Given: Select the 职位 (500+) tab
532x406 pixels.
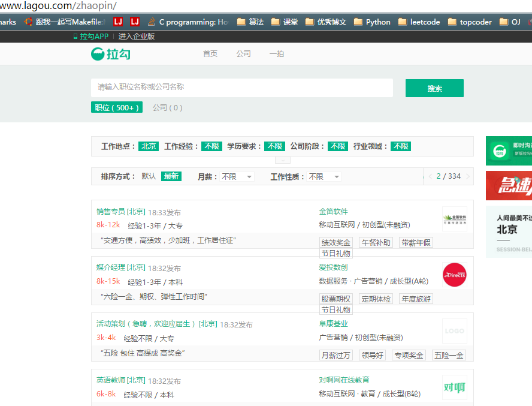Looking at the screenshot, I should [x=117, y=107].
